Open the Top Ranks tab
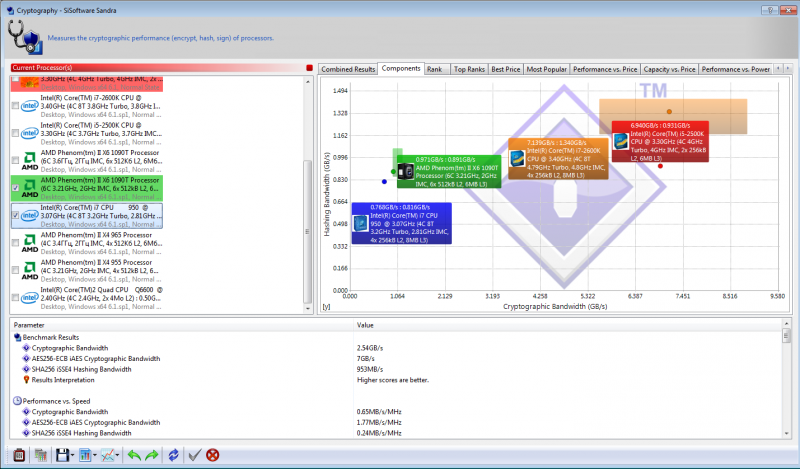 pyautogui.click(x=469, y=69)
